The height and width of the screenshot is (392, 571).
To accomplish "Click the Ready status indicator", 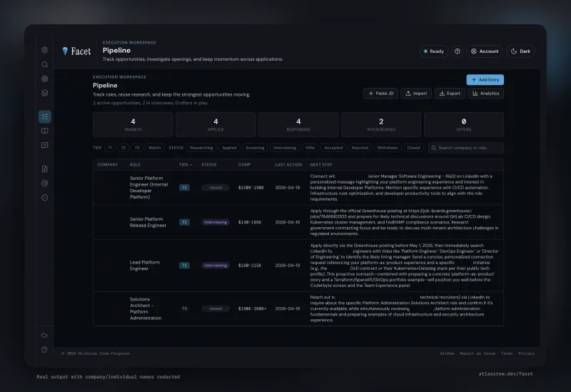I will click(434, 51).
